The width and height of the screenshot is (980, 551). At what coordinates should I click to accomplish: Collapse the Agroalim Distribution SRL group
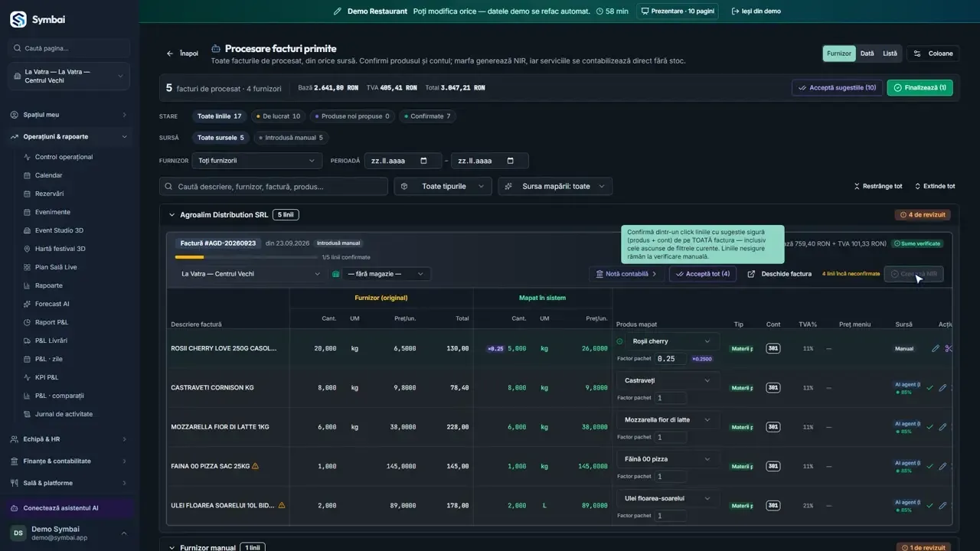(171, 215)
